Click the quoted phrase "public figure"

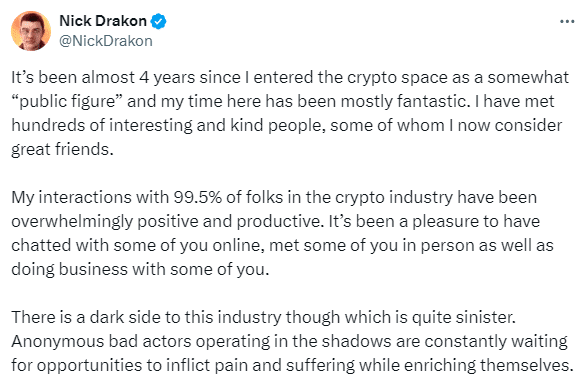click(x=67, y=102)
